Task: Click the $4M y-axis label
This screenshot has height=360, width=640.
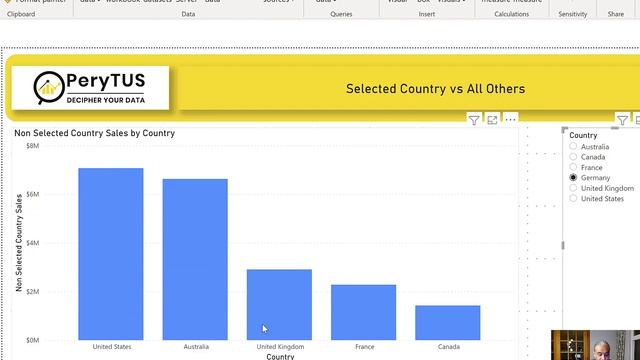Action: pos(33,243)
